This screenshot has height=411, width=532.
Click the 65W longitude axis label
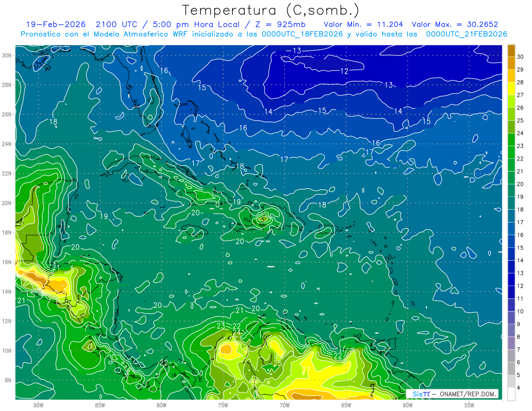346,405
